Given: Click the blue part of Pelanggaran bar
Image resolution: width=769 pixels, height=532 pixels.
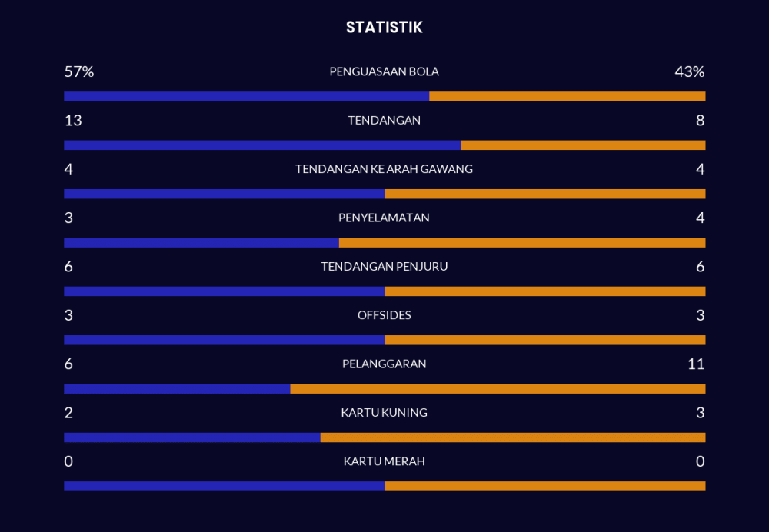Looking at the screenshot, I should click(x=177, y=389).
